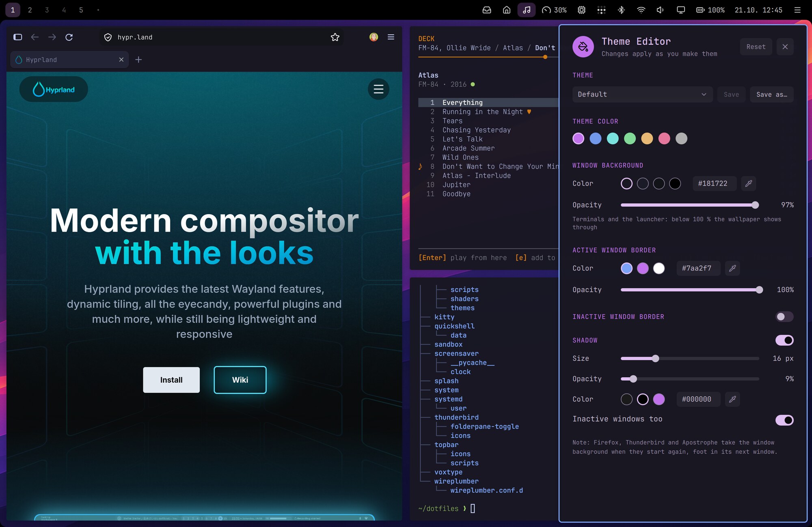Switch to workspace 2
This screenshot has width=812, height=527.
click(x=30, y=10)
